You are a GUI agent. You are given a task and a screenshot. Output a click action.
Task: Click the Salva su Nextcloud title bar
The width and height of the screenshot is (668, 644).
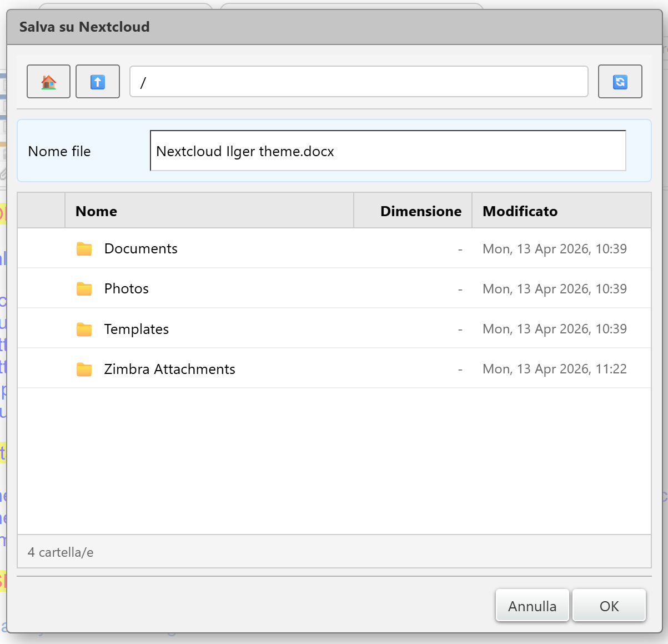[x=333, y=27]
